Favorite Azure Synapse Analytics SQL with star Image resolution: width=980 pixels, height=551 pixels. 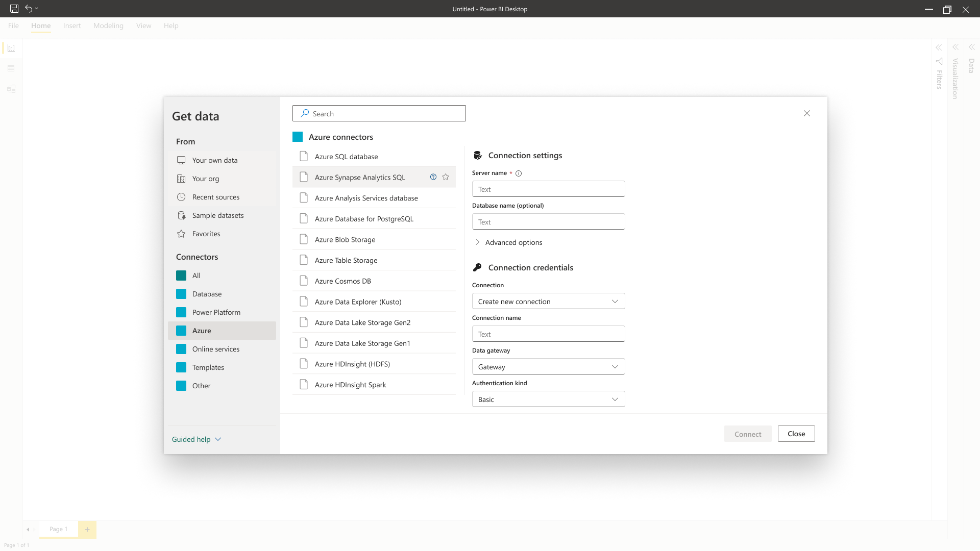446,177
